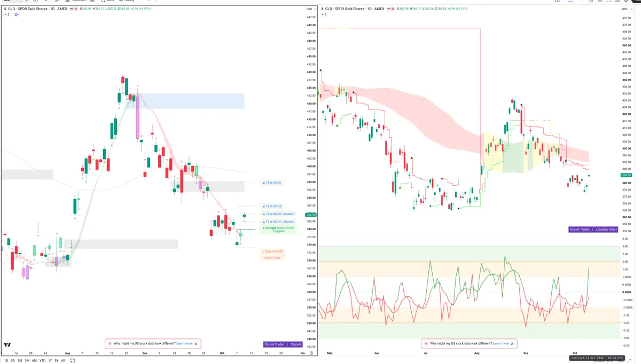
Task: Select the 3M time range
Action: click(27, 361)
